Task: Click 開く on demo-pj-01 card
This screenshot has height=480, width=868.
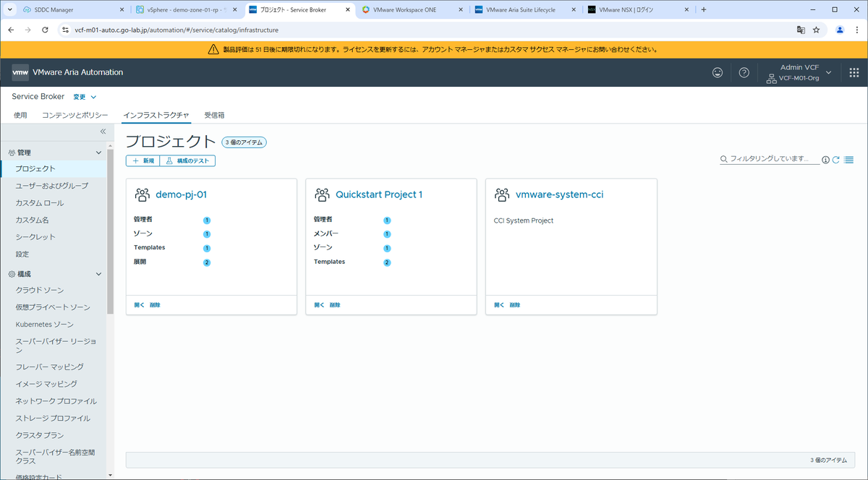Action: (x=139, y=305)
